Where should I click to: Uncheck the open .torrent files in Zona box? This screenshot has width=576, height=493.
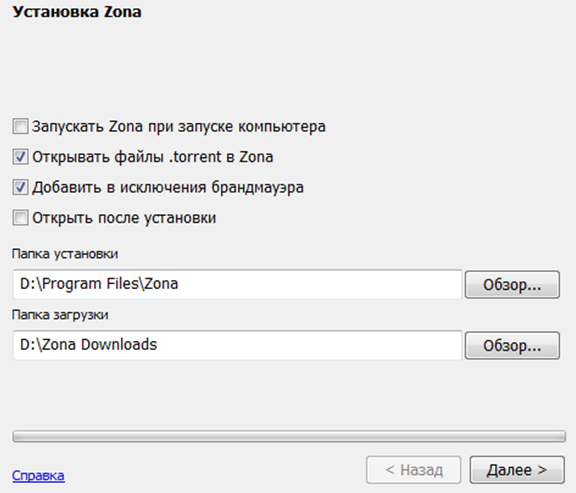[20, 157]
